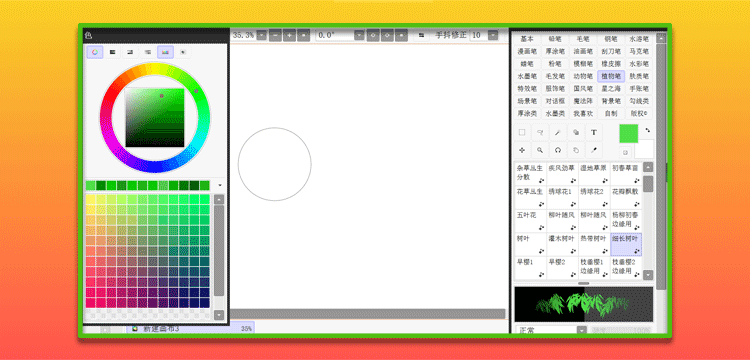The width and height of the screenshot is (750, 360).
Task: Toggle transparent color mode button
Action: [x=626, y=153]
